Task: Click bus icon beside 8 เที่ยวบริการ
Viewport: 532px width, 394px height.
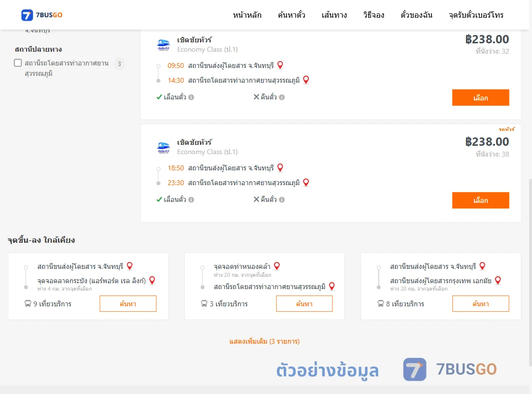Action: pos(381,303)
